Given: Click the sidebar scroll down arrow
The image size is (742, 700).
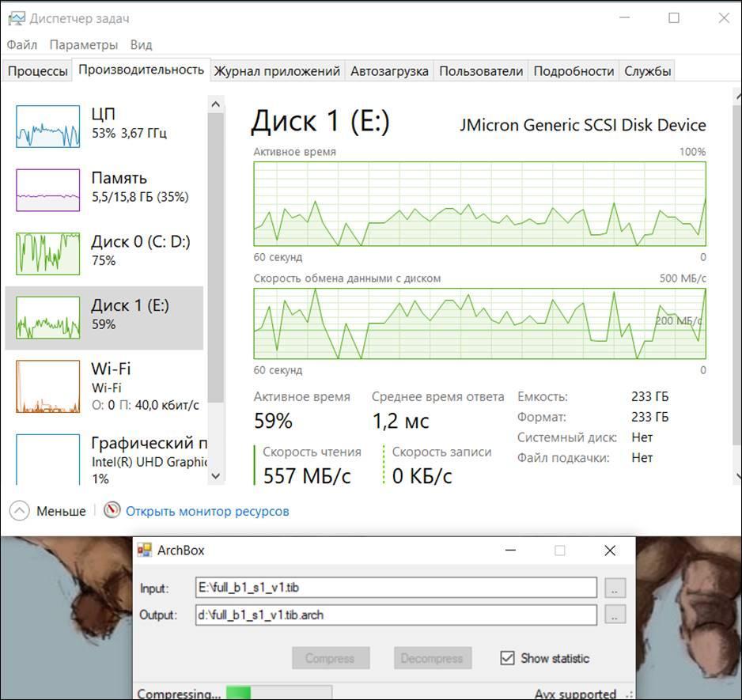Looking at the screenshot, I should click(215, 475).
